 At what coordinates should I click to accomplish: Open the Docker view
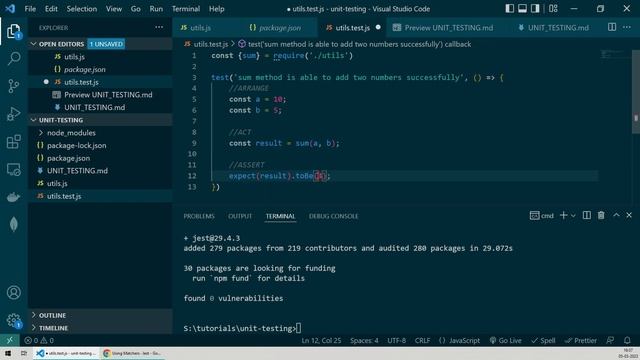pos(13,197)
